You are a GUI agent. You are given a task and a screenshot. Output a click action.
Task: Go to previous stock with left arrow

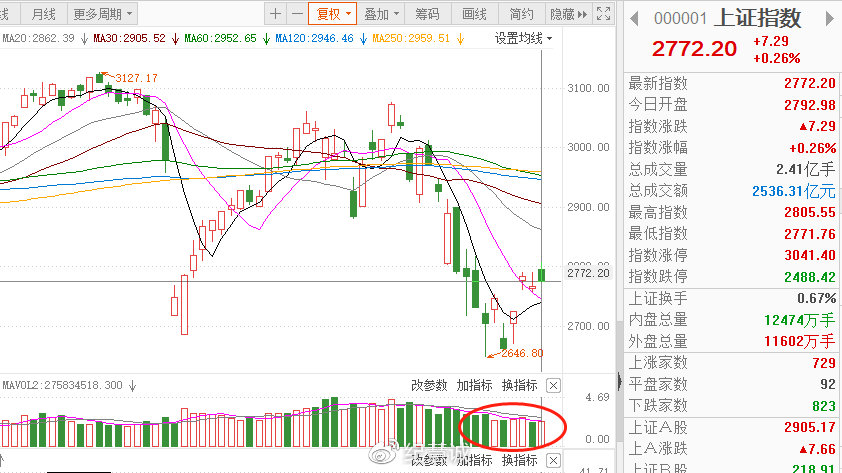[x=634, y=19]
